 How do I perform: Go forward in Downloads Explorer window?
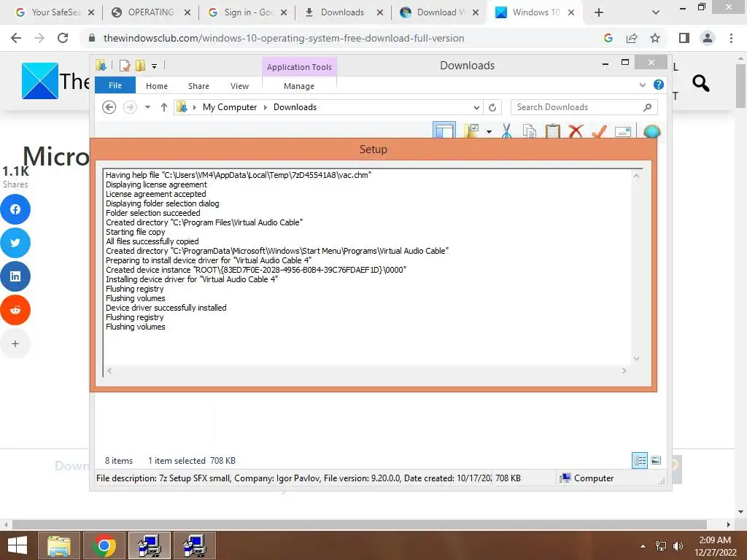pos(130,107)
